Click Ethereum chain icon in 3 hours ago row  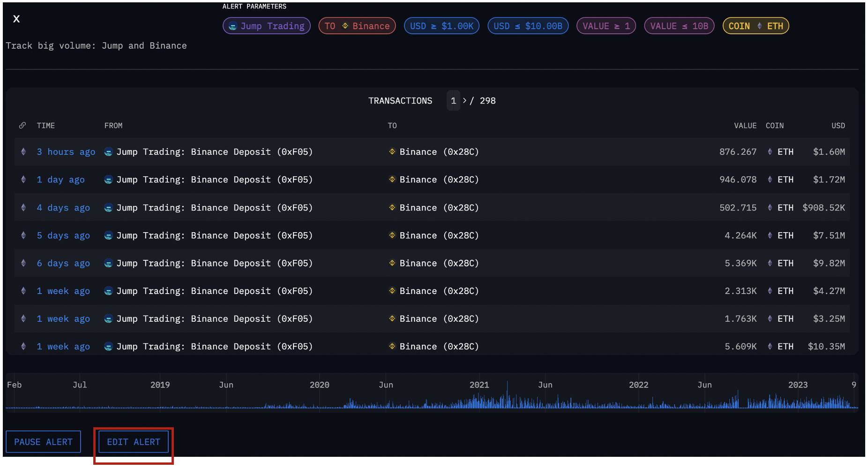pos(23,151)
